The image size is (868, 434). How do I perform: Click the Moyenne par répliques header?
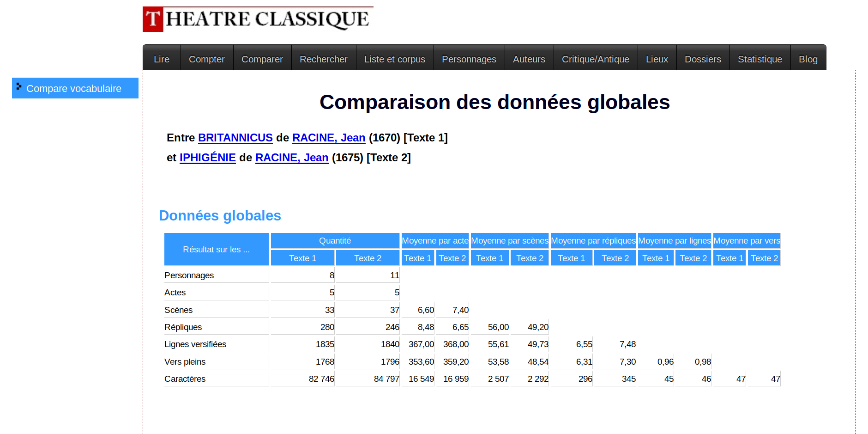pos(593,240)
